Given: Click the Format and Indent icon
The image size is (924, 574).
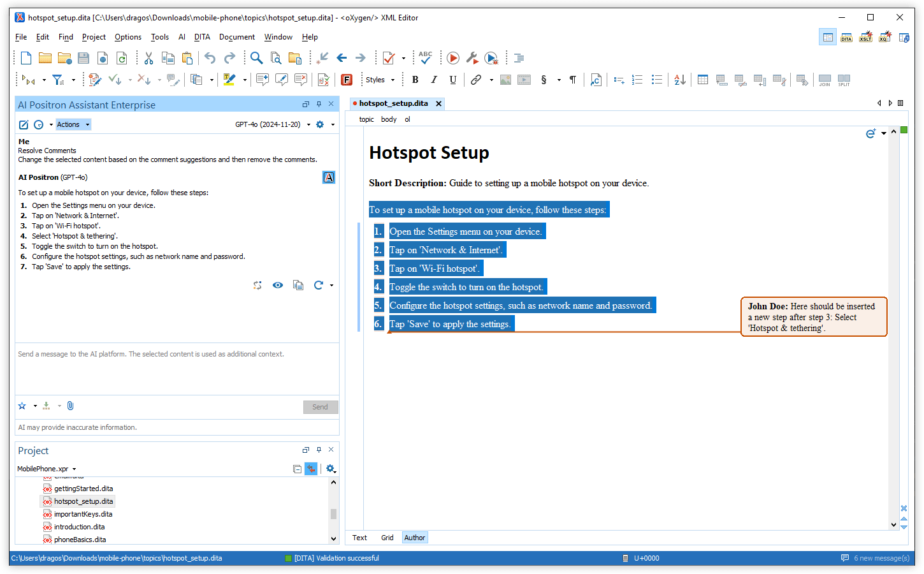Looking at the screenshot, I should [519, 58].
